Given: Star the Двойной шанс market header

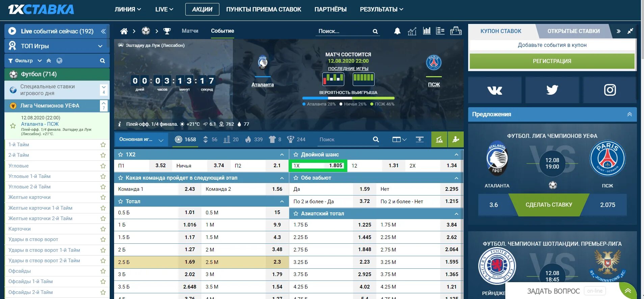Looking at the screenshot, I should [x=296, y=154].
